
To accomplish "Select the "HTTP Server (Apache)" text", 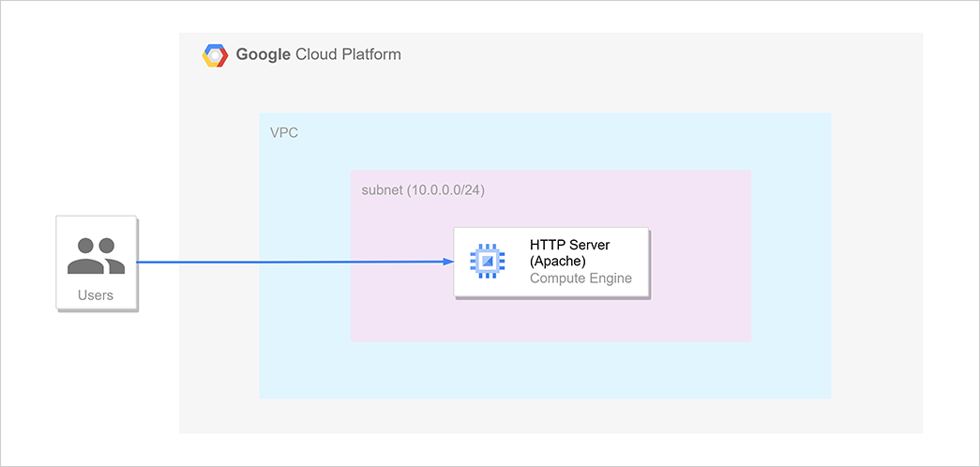I will point(570,252).
